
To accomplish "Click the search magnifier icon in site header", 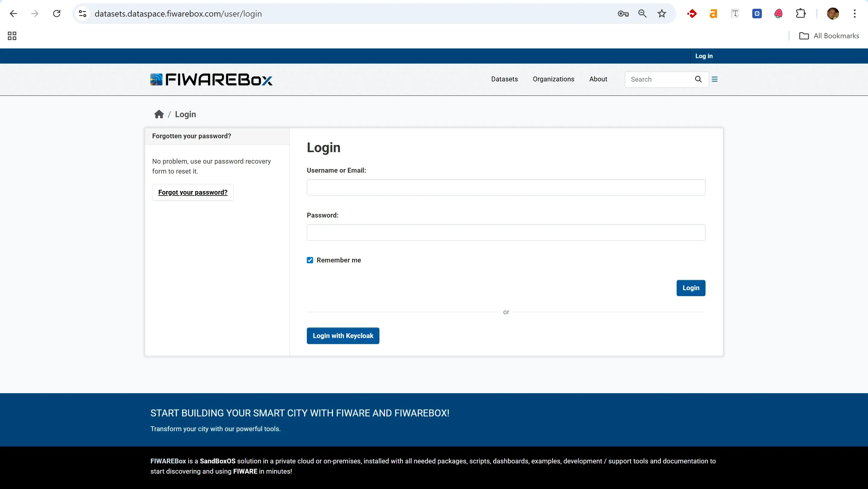I will point(698,79).
